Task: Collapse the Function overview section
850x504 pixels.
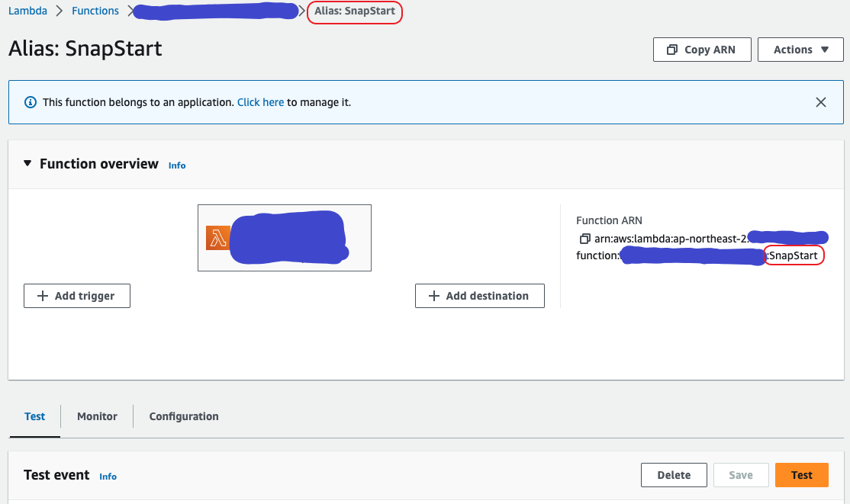Action: tap(28, 164)
